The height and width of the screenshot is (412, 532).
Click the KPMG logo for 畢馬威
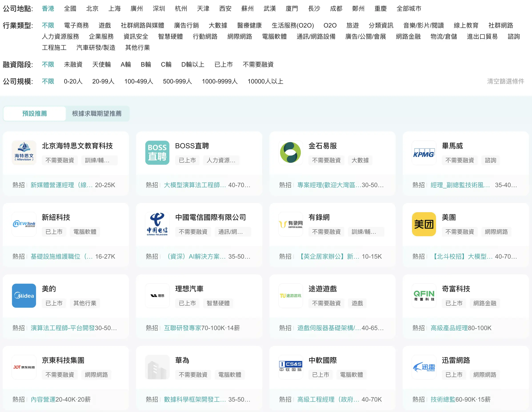click(x=424, y=153)
